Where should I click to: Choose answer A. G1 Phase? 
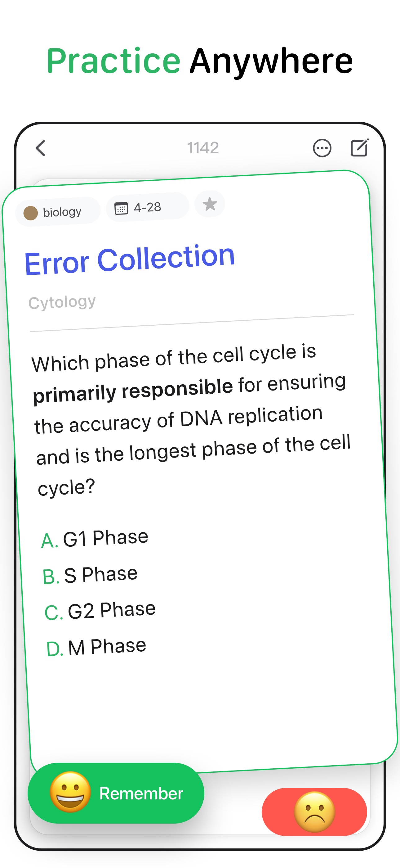tap(95, 538)
